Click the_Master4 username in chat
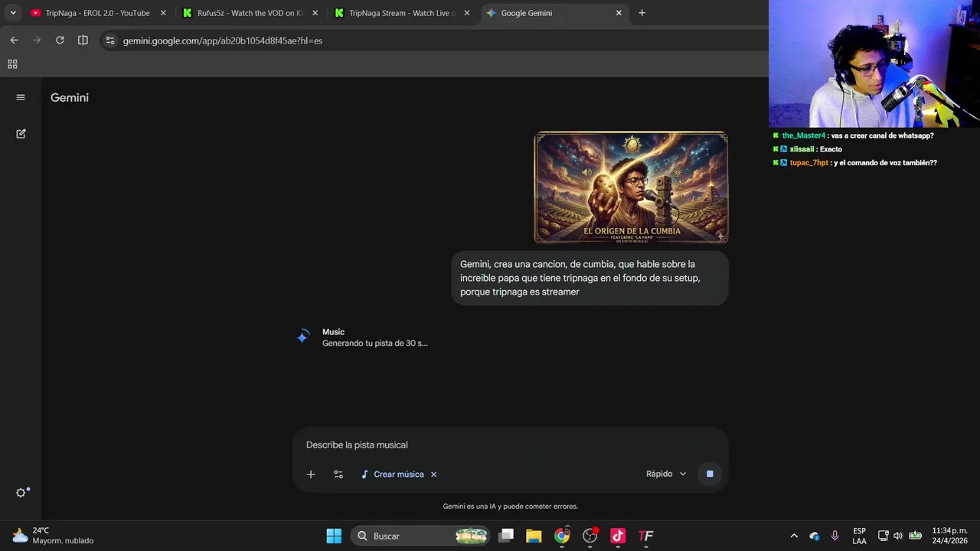The image size is (980, 551). click(803, 135)
